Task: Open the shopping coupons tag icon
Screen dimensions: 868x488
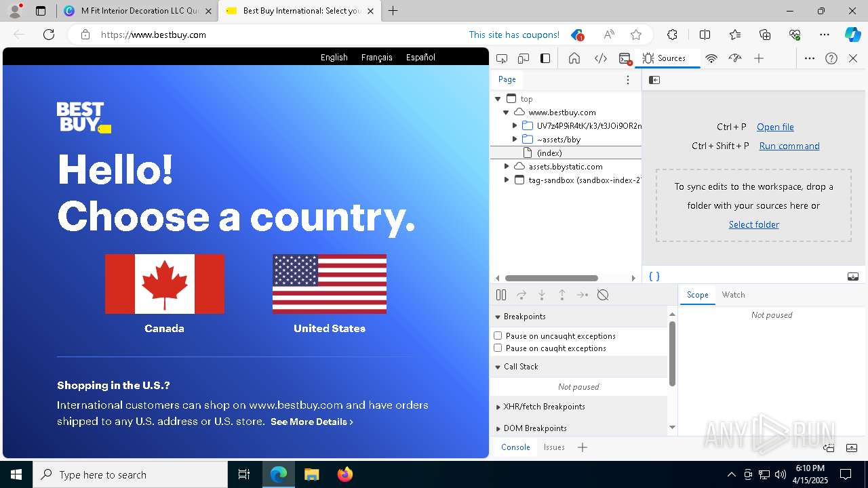Action: tap(577, 35)
